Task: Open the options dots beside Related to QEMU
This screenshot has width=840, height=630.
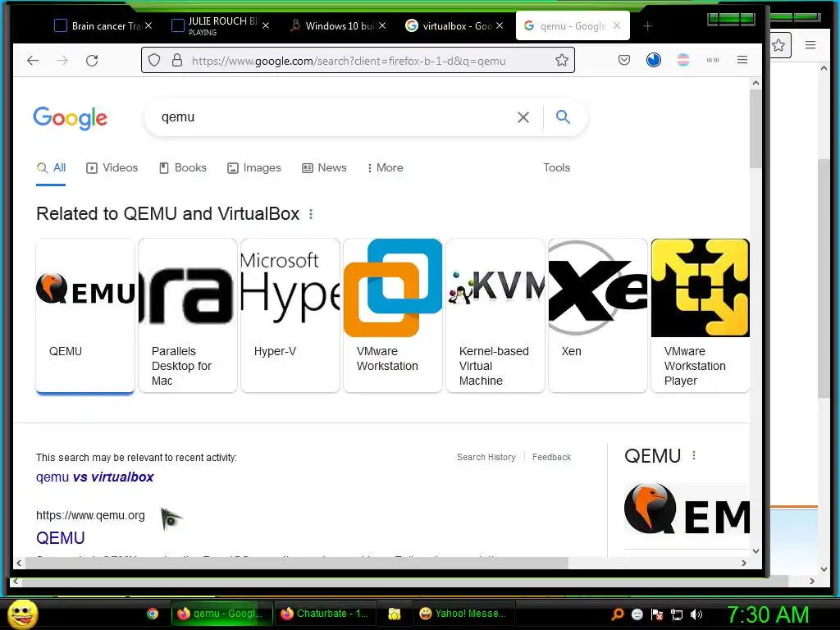Action: (x=311, y=214)
